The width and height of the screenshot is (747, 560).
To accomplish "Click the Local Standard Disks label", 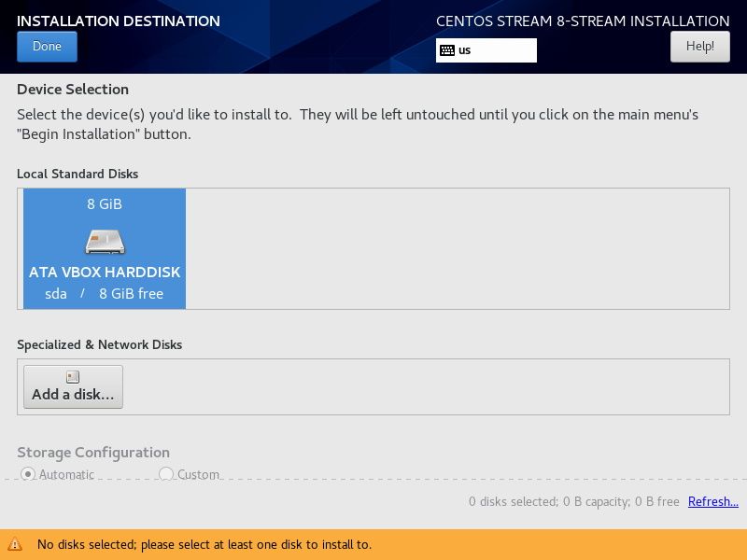I will click(78, 174).
